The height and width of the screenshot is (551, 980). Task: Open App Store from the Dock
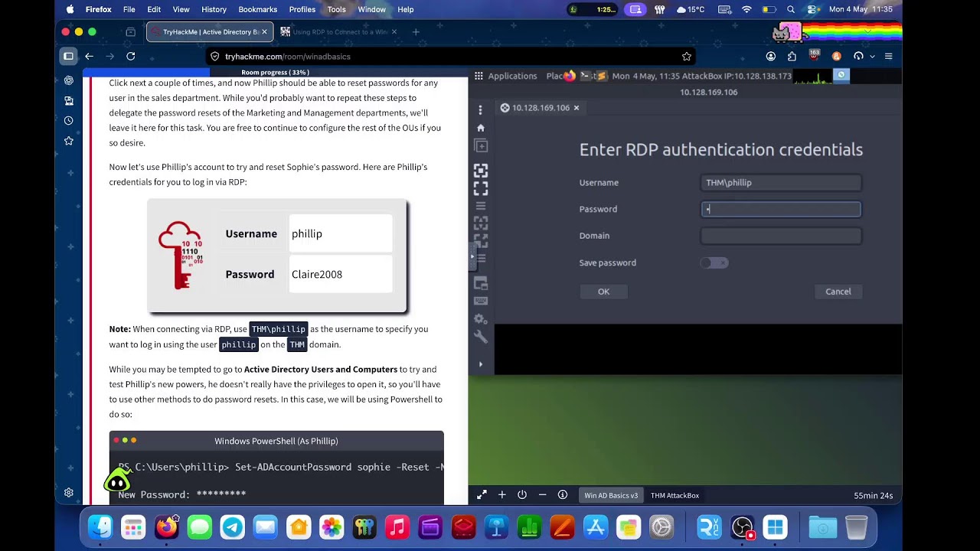(x=595, y=527)
